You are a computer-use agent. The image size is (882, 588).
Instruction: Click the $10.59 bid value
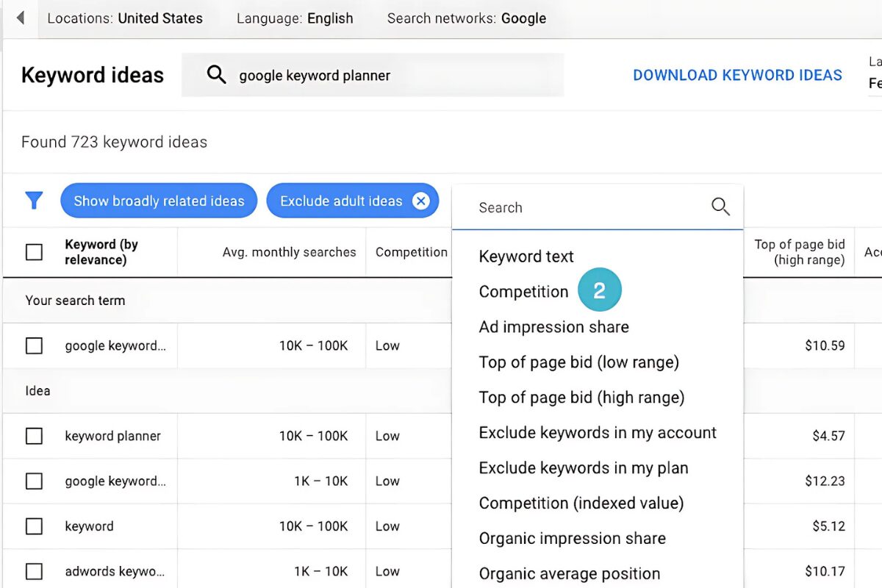pos(825,345)
